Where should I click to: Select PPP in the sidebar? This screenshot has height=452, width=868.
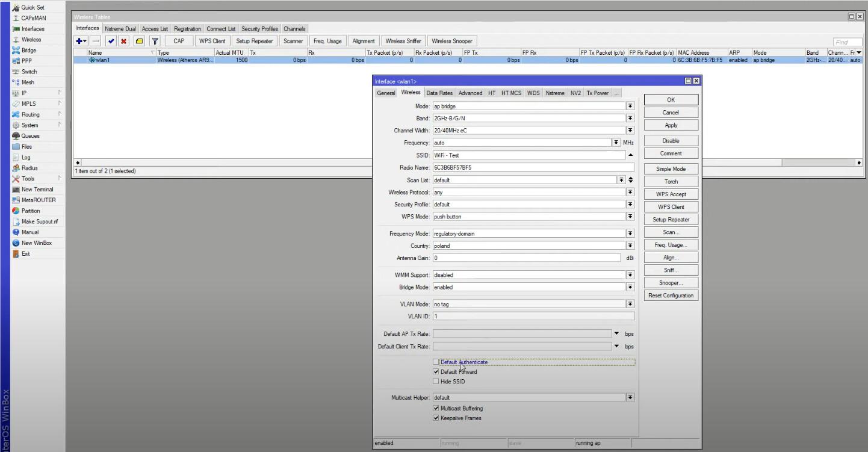tap(26, 61)
